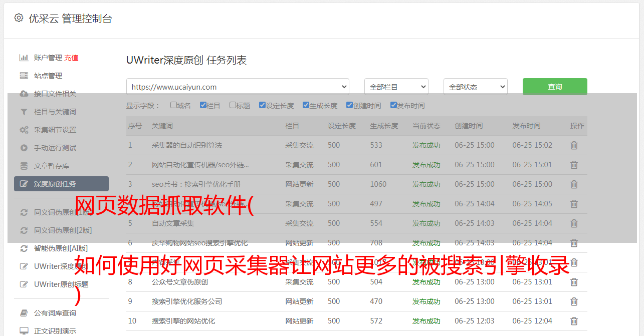The image size is (644, 336).
Task: Click the 公有词库查询 book icon
Action: pyautogui.click(x=24, y=313)
